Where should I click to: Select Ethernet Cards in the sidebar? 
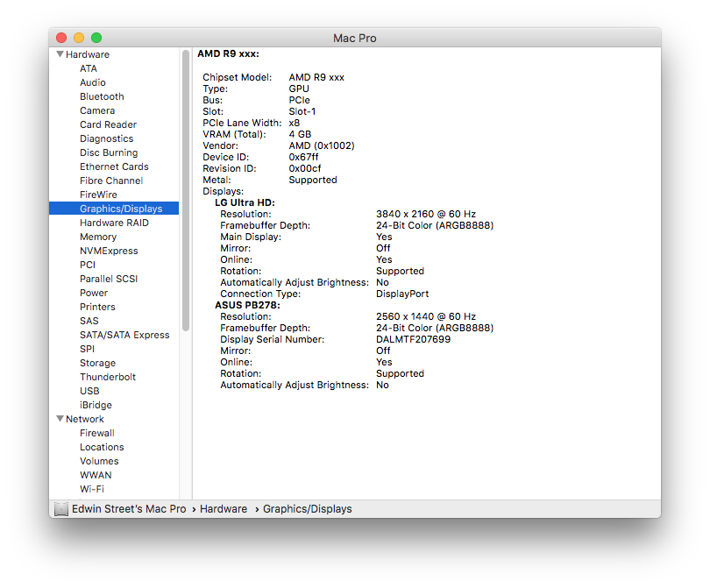[x=114, y=166]
